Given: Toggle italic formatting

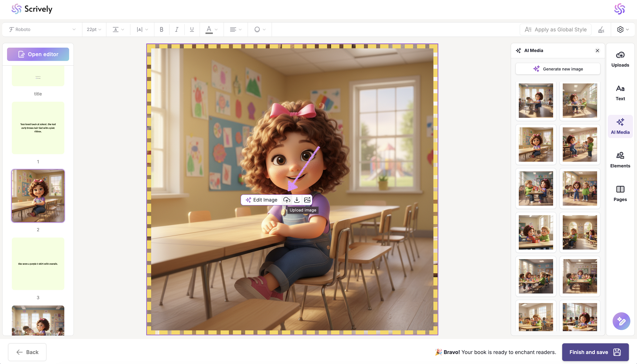Looking at the screenshot, I should 177,29.
